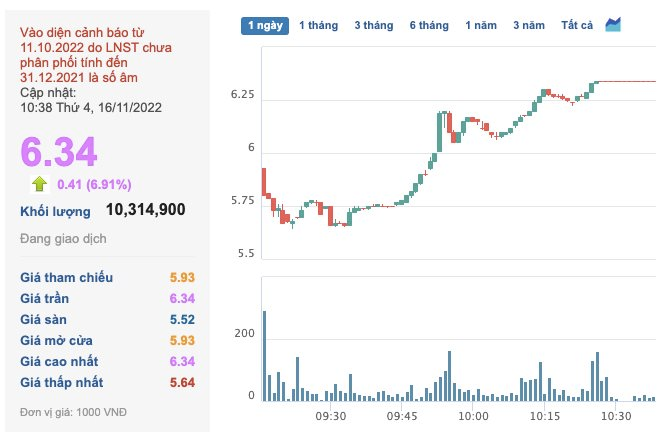Click the green up arrow icon

39,183
